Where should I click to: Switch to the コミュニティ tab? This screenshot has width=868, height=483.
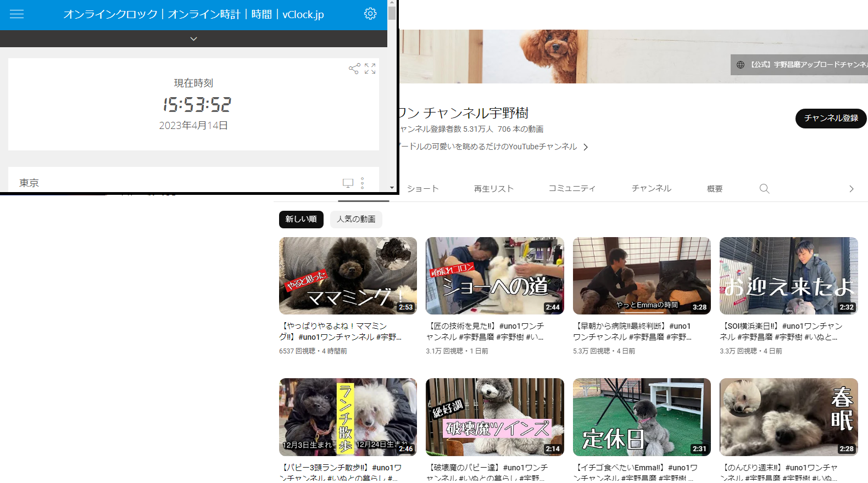click(572, 188)
